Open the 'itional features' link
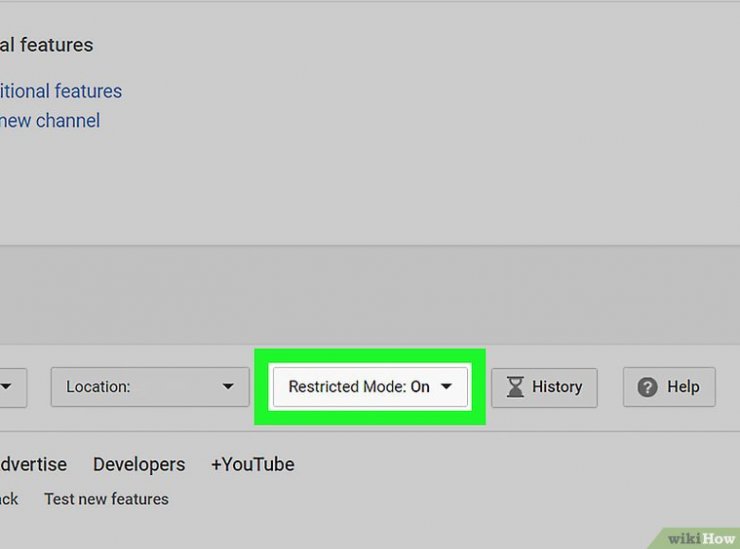Screen dimensions: 740x549 coord(61,91)
